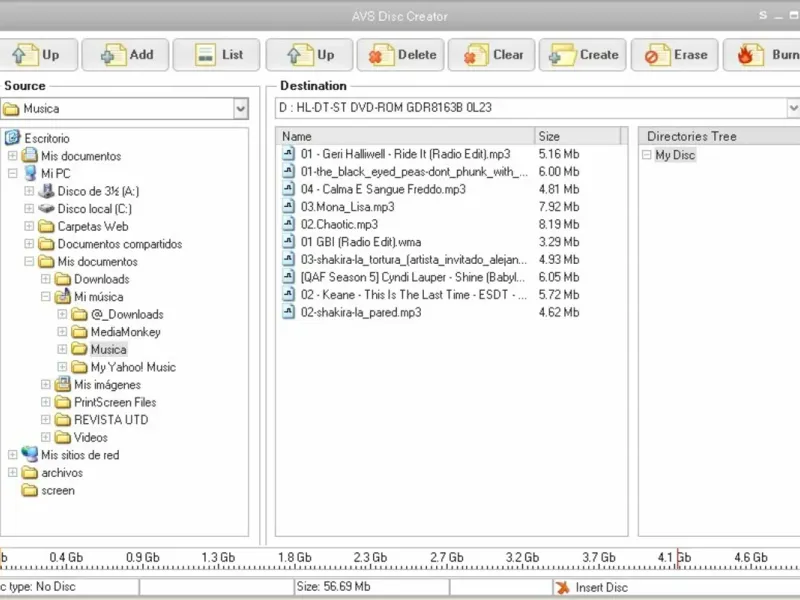Select the archivos folder

(62, 472)
